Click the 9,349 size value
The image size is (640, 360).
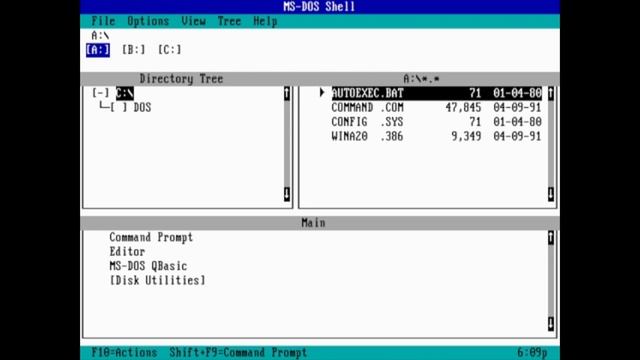click(x=466, y=136)
